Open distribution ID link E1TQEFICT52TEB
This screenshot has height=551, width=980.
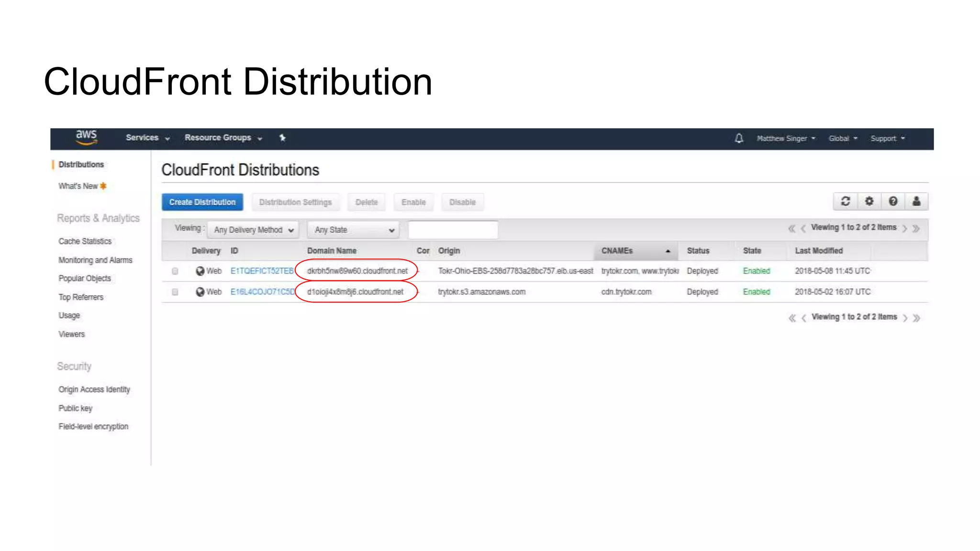(262, 271)
